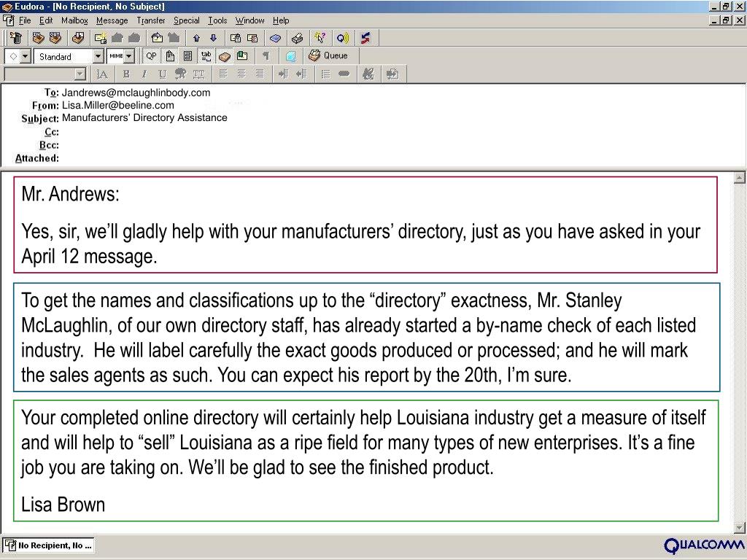Toggle Text as Attachment option
747x560 pixels.
[x=170, y=55]
